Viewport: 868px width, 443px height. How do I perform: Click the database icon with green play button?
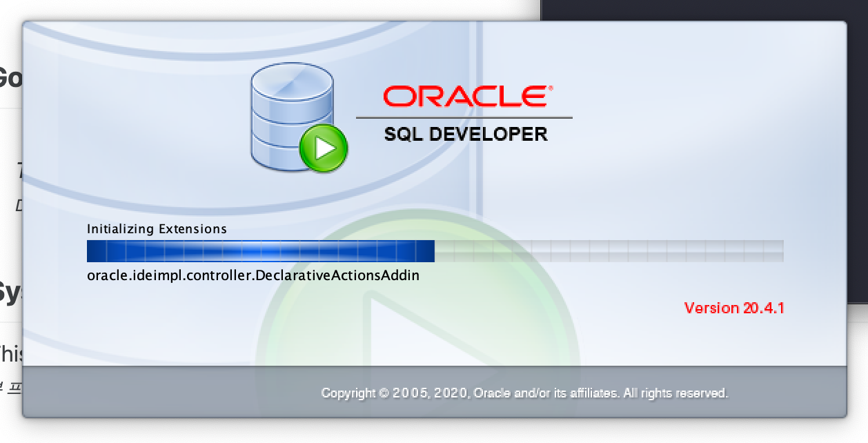299,118
